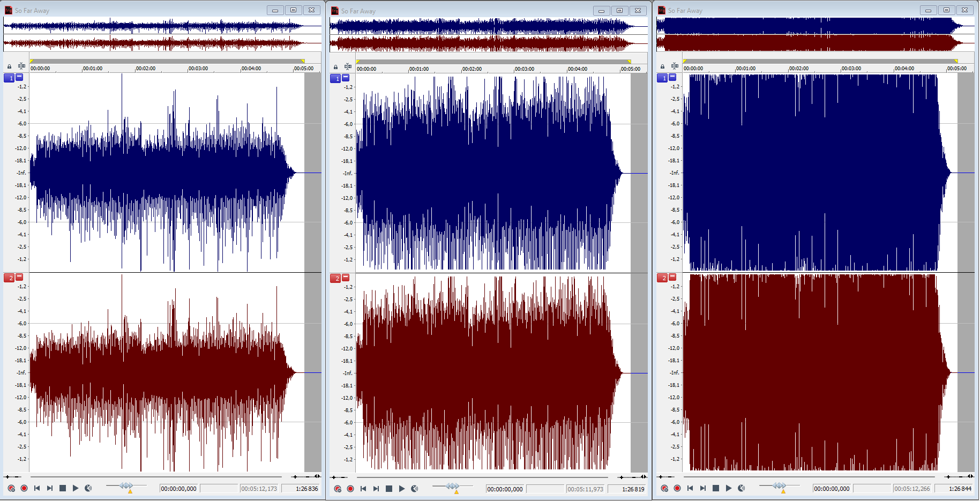Click the time zoom-in plus in left window
The width and height of the screenshot is (980, 501).
click(x=295, y=476)
